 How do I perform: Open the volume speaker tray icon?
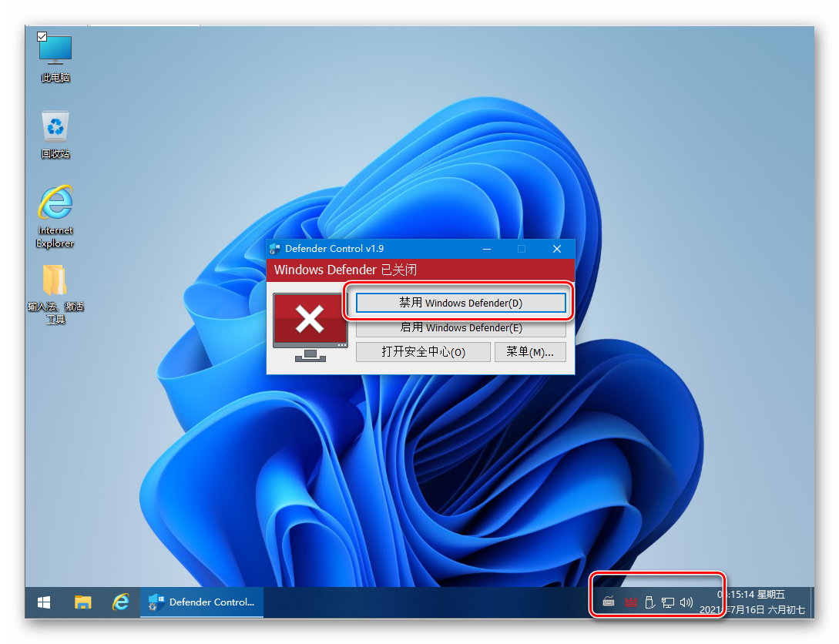(x=686, y=603)
